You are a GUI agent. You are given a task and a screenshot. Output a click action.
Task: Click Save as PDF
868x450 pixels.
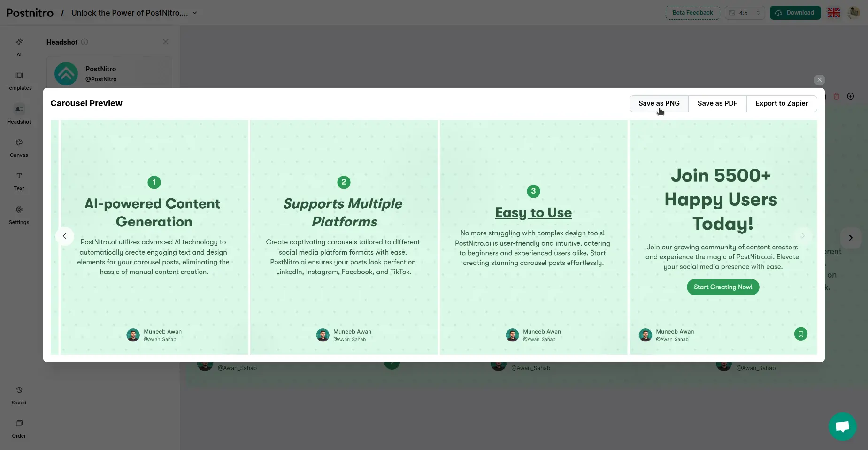(717, 103)
